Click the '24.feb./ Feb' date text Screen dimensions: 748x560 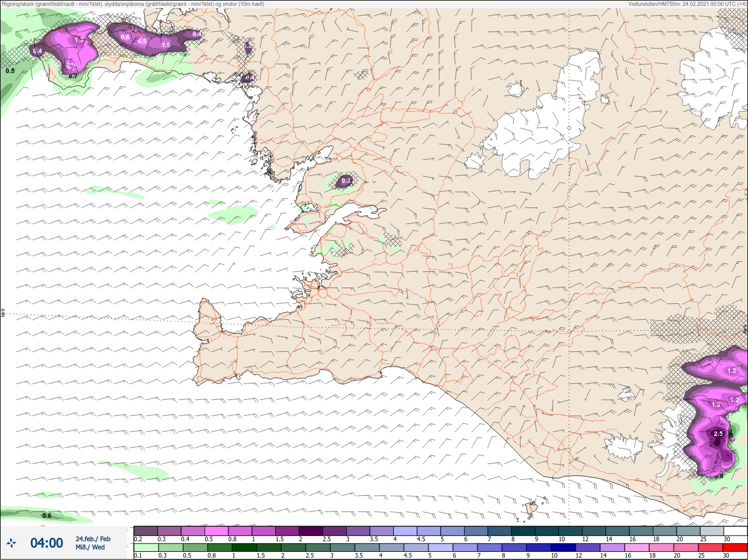point(92,539)
